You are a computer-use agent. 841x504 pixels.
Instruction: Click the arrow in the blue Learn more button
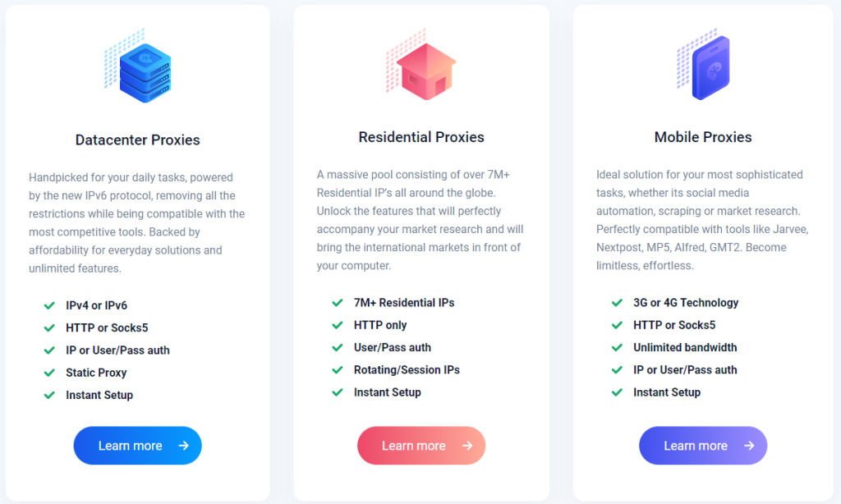pos(183,446)
